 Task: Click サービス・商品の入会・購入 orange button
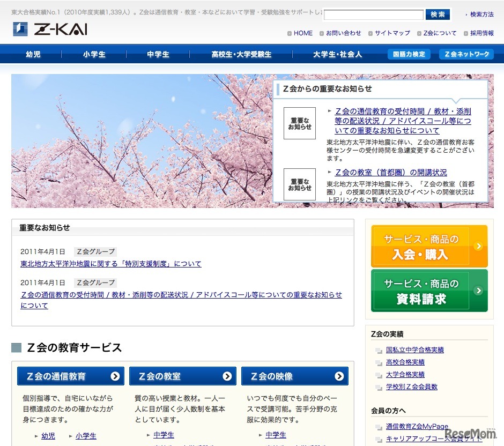pyautogui.click(x=429, y=247)
